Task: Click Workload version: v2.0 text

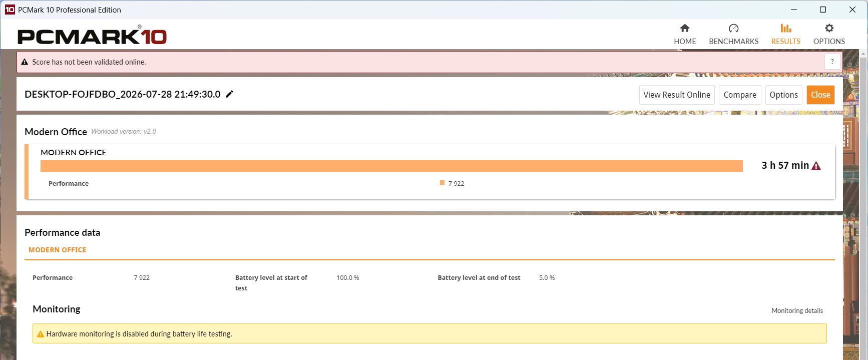Action: click(x=124, y=131)
